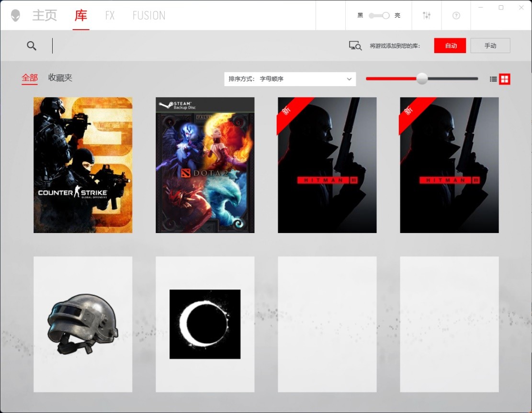Click the Alienware head logo

click(15, 15)
